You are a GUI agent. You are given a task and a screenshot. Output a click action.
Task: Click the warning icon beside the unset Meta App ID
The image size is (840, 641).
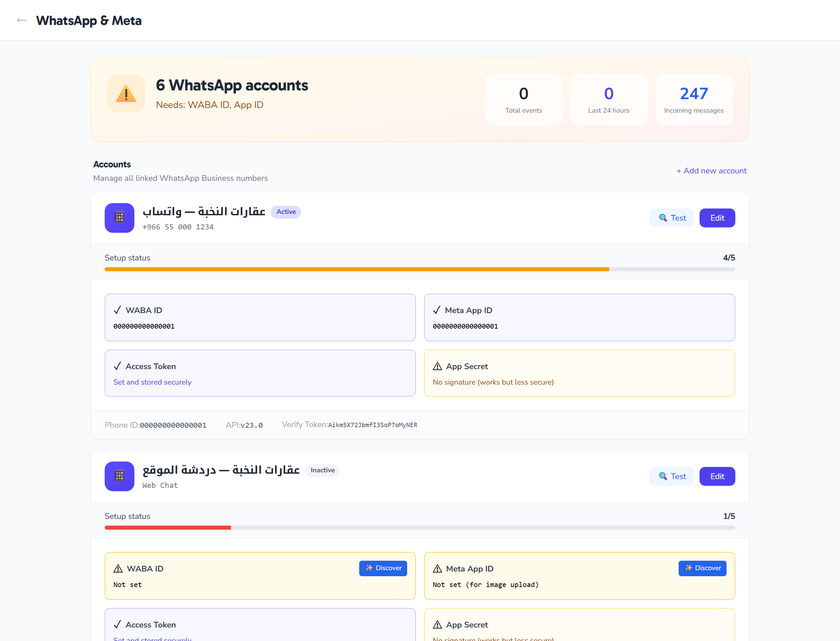438,568
